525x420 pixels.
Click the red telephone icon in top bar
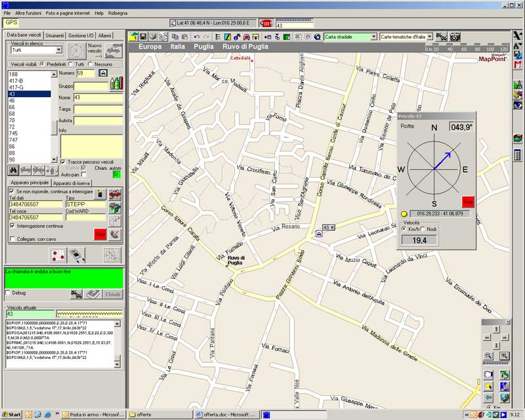tap(266, 23)
